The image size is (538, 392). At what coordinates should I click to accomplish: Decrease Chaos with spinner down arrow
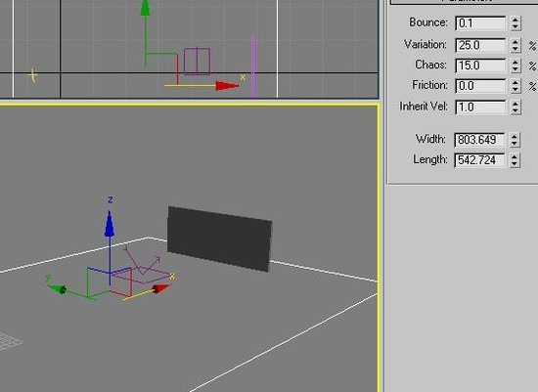click(516, 69)
